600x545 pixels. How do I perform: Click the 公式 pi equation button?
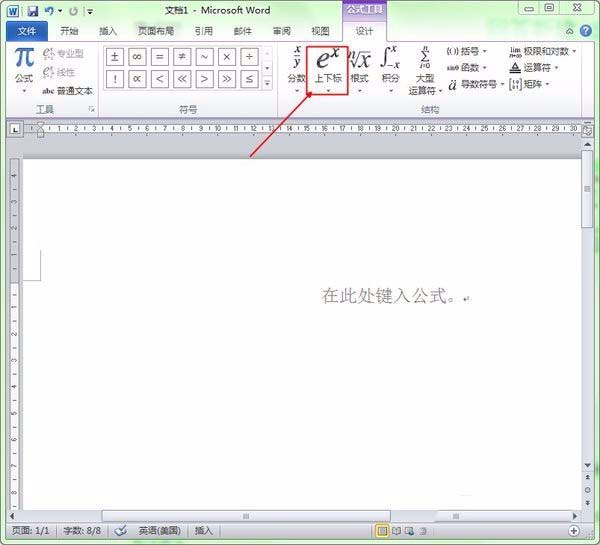[x=24, y=70]
